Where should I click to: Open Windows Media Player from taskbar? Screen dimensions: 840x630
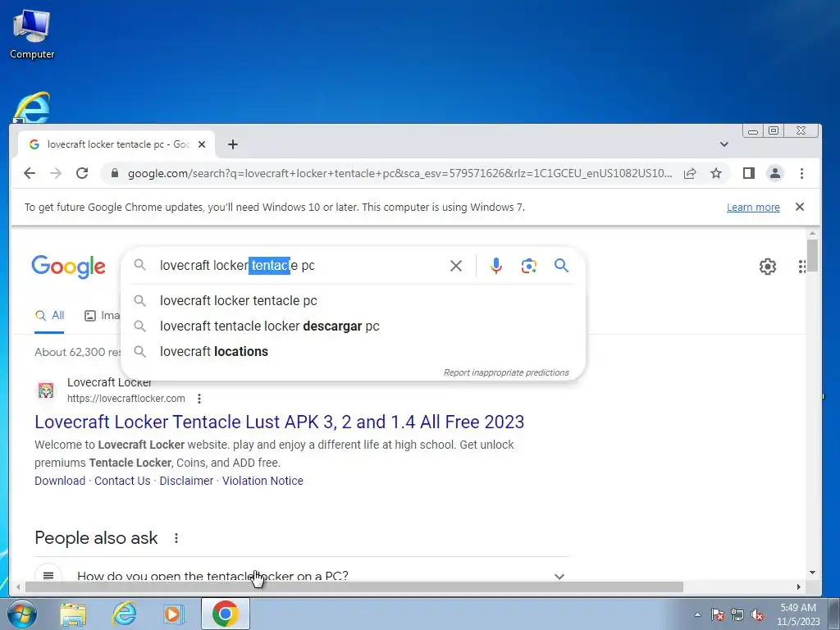[173, 614]
